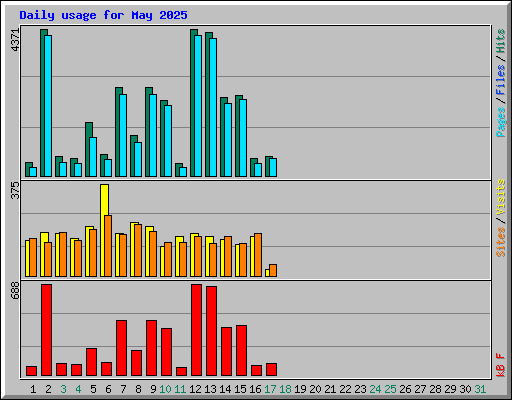Click day 23 on the x-axis
The width and height of the screenshot is (512, 400).
coord(360,389)
